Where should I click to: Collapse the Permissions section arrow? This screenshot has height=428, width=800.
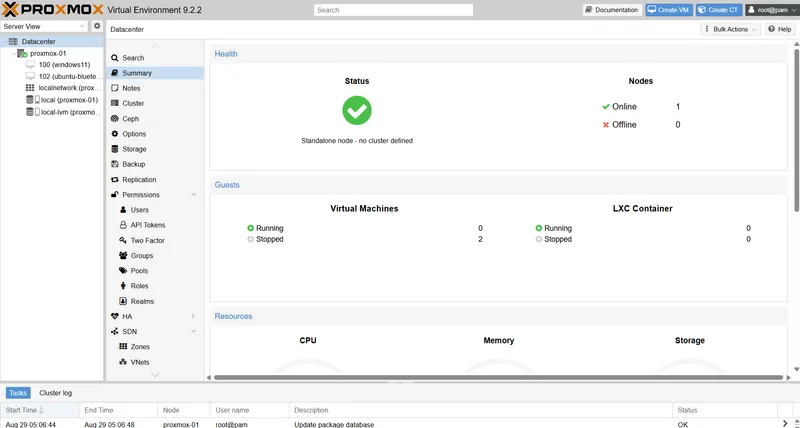pos(193,195)
